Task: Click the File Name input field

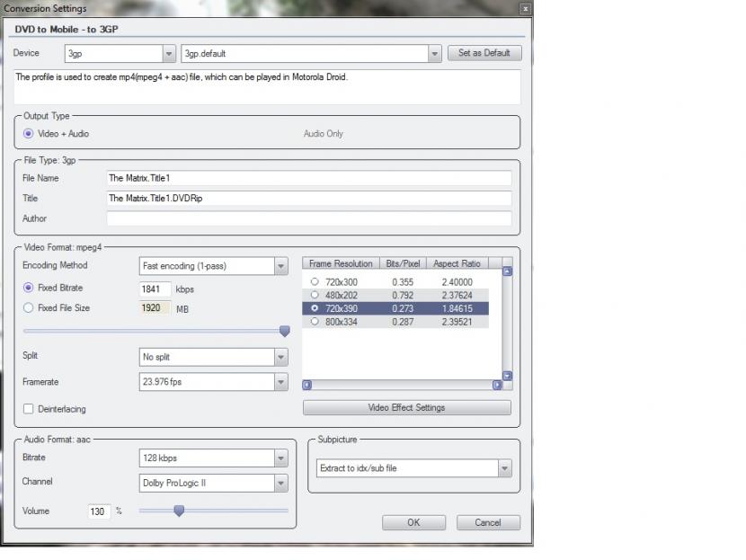Action: pyautogui.click(x=309, y=178)
